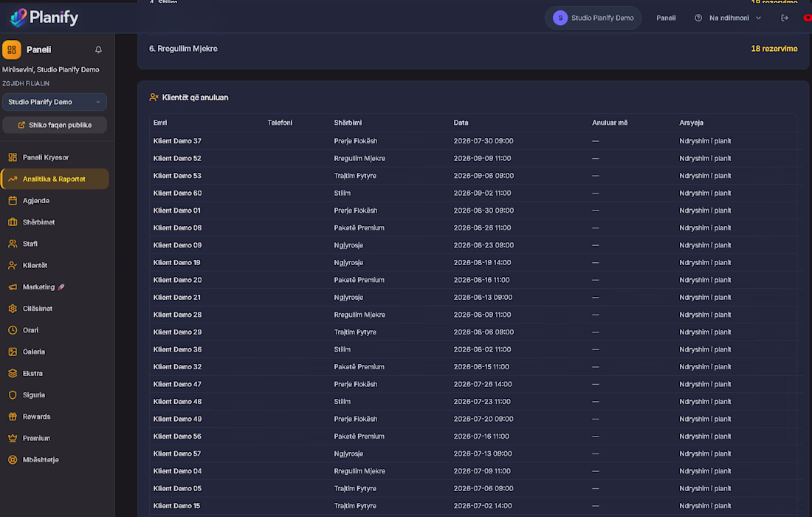This screenshot has width=812, height=517.
Task: Click the Klientët që anuluan heading
Action: click(195, 97)
